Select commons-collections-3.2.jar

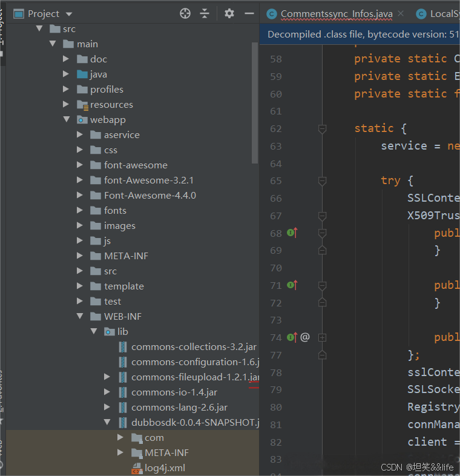click(x=194, y=347)
